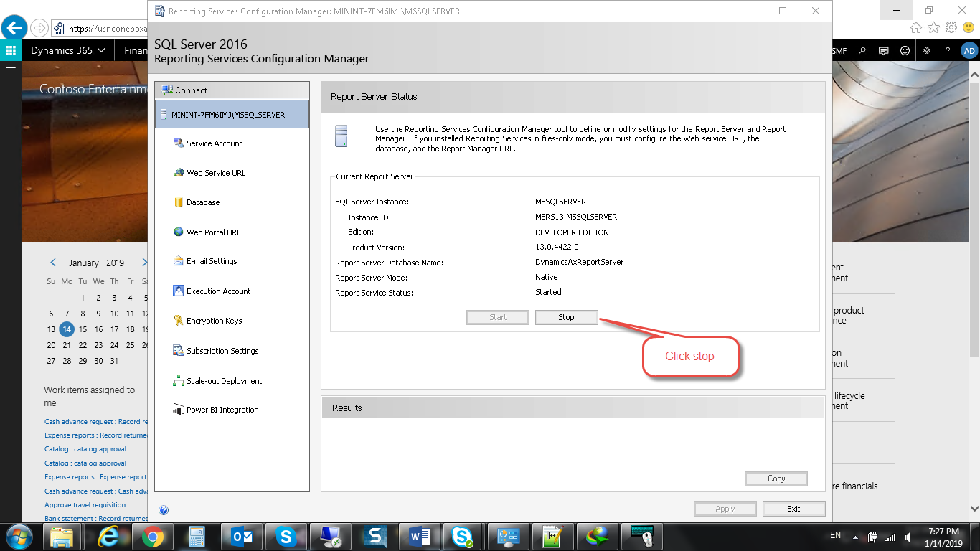Open the Database settings page
Viewport: 980px width, 551px height.
(197, 202)
